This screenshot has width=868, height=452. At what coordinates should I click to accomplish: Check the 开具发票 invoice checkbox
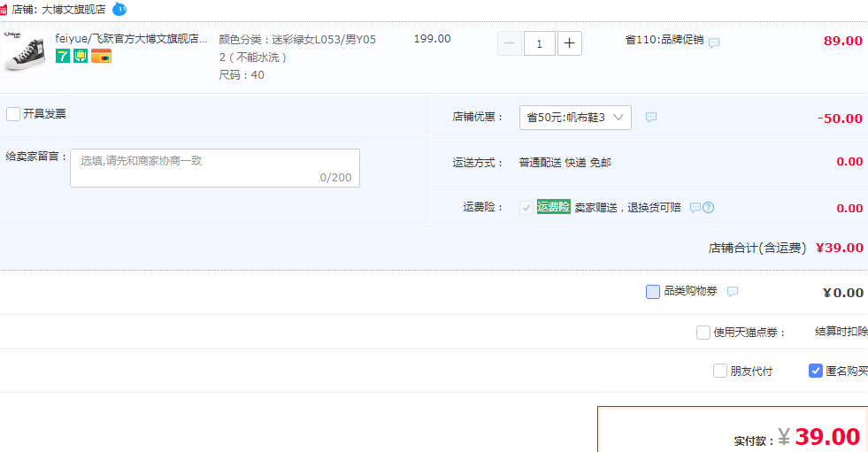[13, 114]
